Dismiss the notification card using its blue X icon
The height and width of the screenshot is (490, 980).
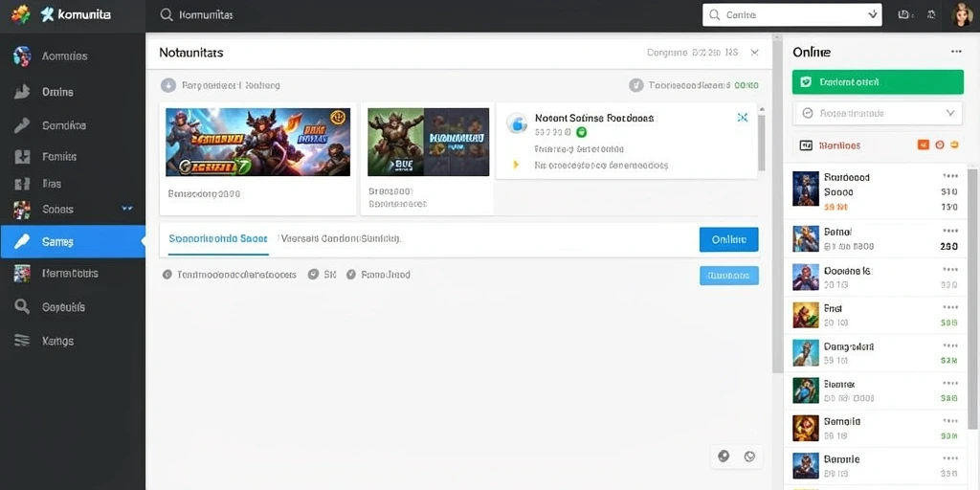pos(743,118)
